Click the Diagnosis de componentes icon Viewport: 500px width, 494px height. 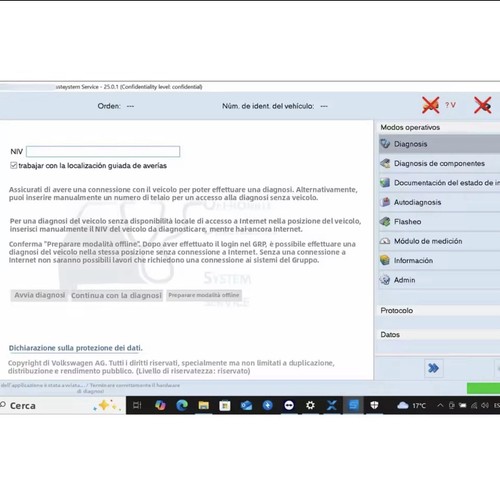click(x=385, y=163)
